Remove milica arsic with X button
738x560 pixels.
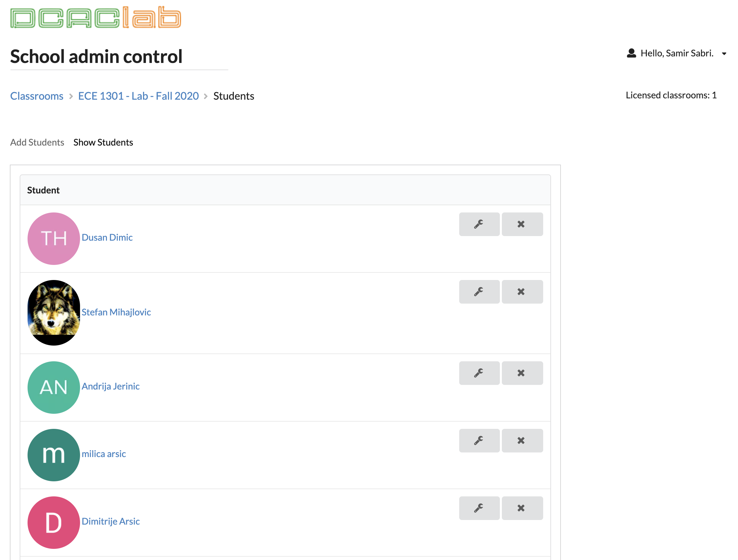coord(522,441)
